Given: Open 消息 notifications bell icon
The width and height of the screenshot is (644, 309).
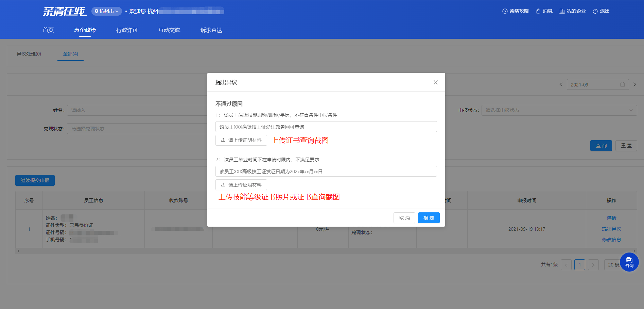Looking at the screenshot, I should pyautogui.click(x=538, y=11).
